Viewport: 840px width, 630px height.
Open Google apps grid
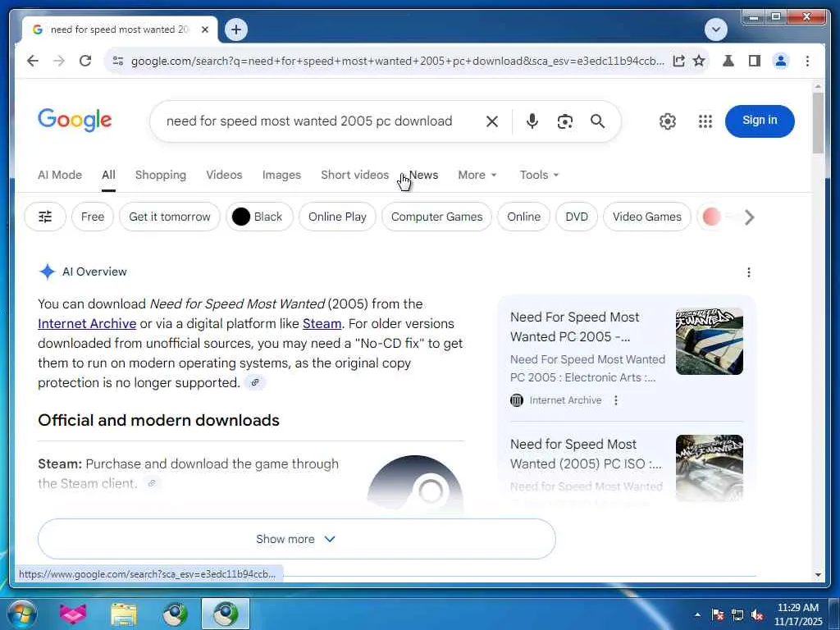coord(705,121)
